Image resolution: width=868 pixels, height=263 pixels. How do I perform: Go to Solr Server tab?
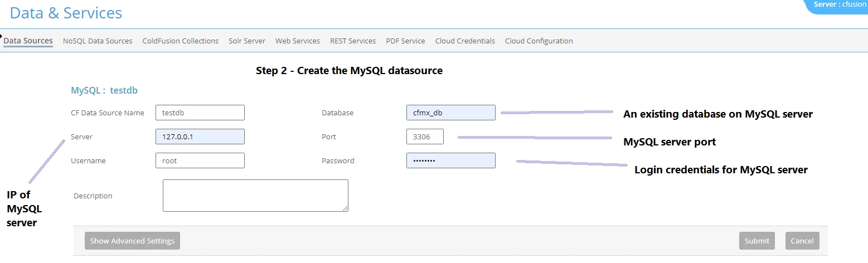tap(247, 41)
